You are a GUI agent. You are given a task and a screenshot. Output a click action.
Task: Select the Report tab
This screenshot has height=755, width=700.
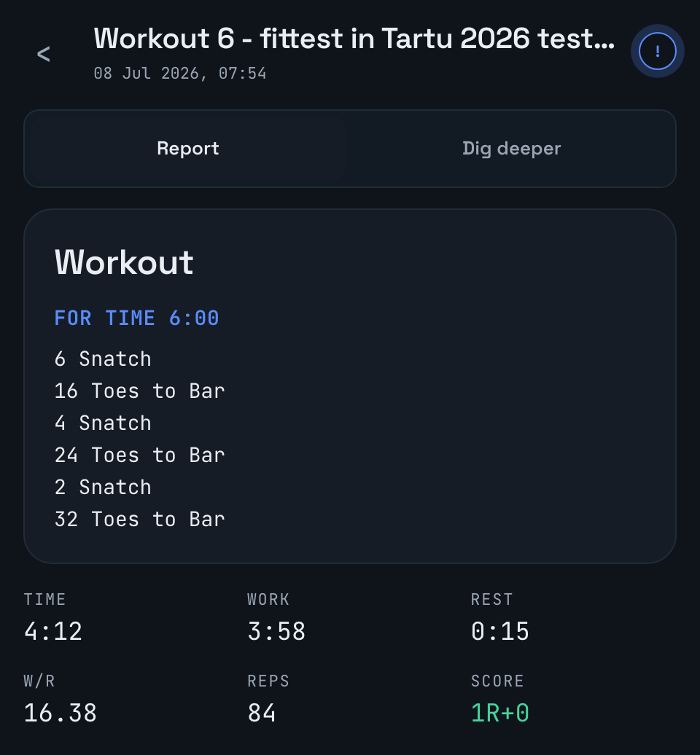coord(188,149)
